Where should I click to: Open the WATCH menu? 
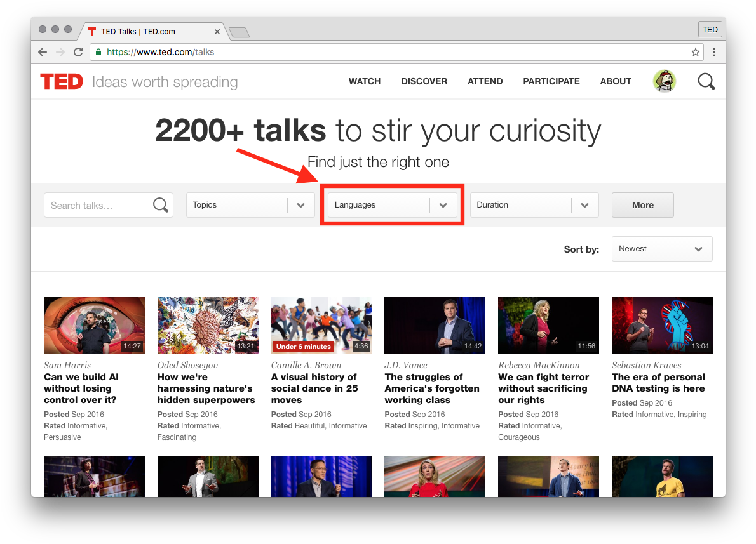coord(365,81)
